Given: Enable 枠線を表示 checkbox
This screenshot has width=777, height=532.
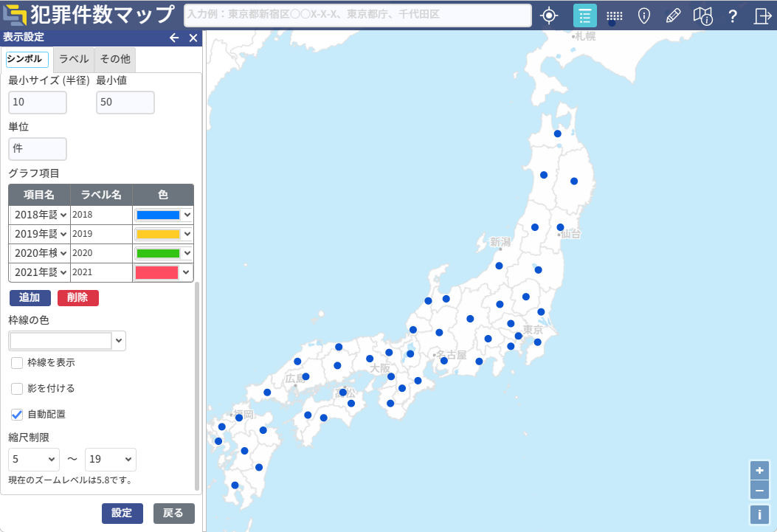Looking at the screenshot, I should click(x=17, y=362).
